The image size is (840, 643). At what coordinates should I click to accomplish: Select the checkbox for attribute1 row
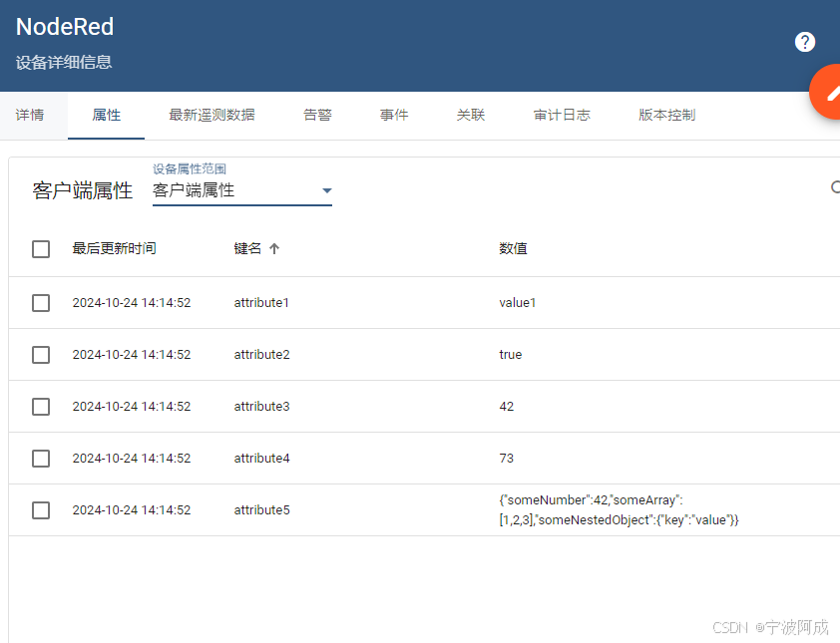41,302
